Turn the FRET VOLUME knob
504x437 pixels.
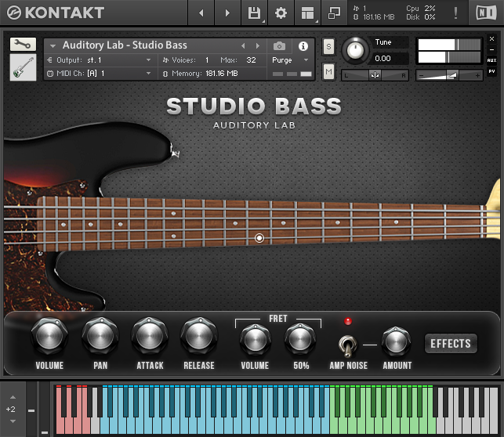[x=256, y=339]
